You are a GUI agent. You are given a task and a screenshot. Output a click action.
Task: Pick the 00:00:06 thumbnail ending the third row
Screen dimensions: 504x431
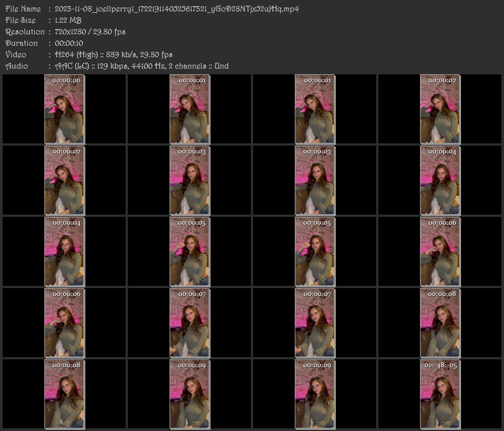click(440, 252)
